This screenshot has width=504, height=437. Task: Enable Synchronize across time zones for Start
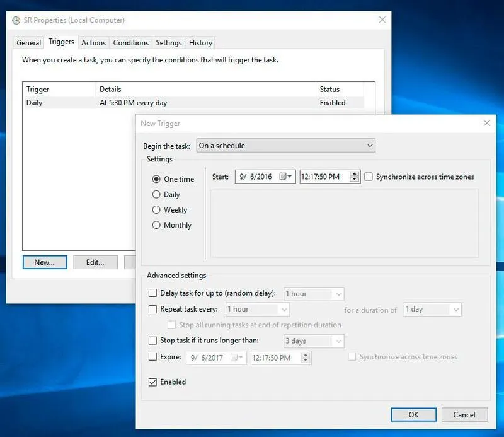pos(369,177)
